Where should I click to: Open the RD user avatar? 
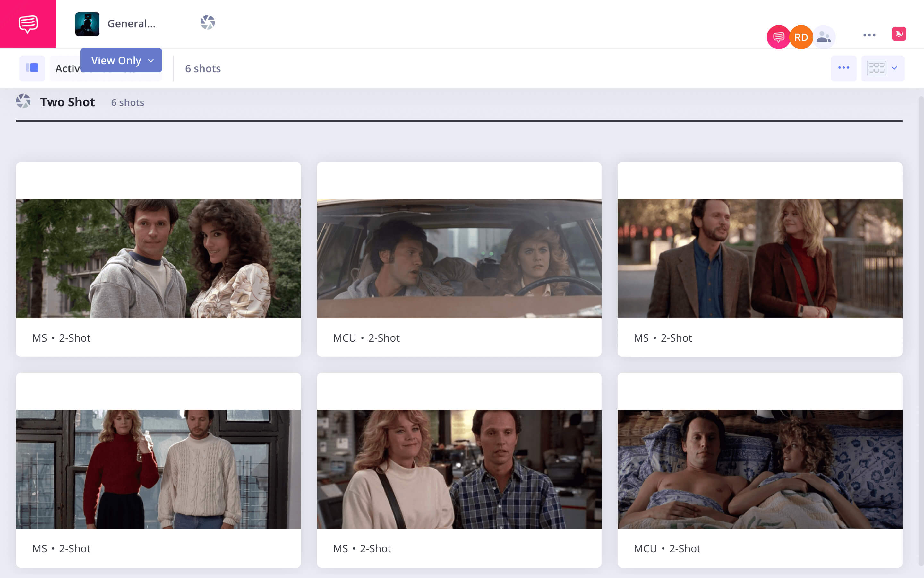coord(801,37)
